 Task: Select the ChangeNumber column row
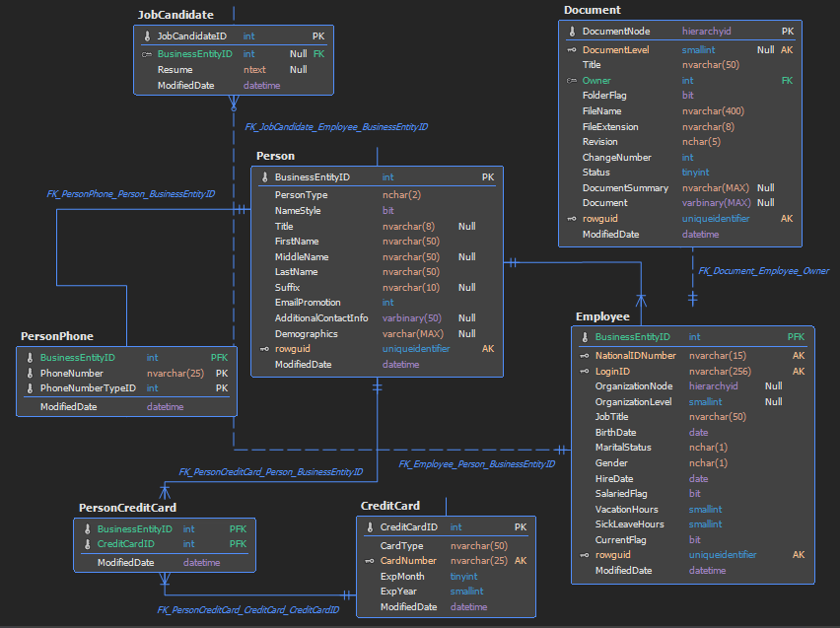(680, 158)
